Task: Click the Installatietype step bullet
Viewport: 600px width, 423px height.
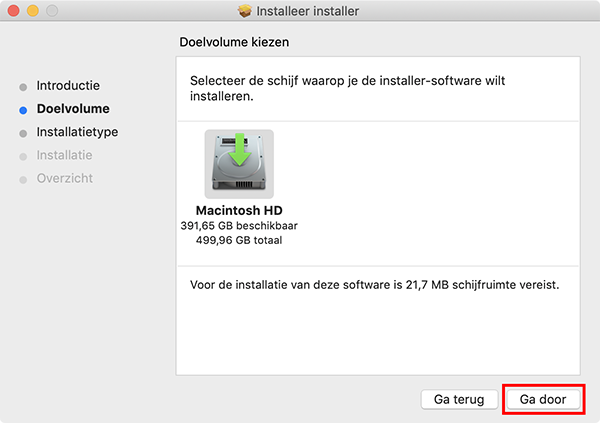Action: 23,132
